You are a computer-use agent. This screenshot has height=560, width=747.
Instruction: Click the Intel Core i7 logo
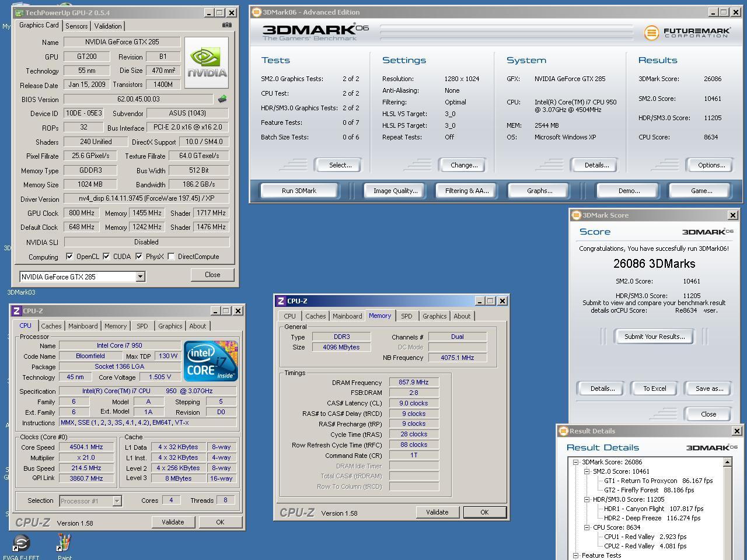point(211,361)
